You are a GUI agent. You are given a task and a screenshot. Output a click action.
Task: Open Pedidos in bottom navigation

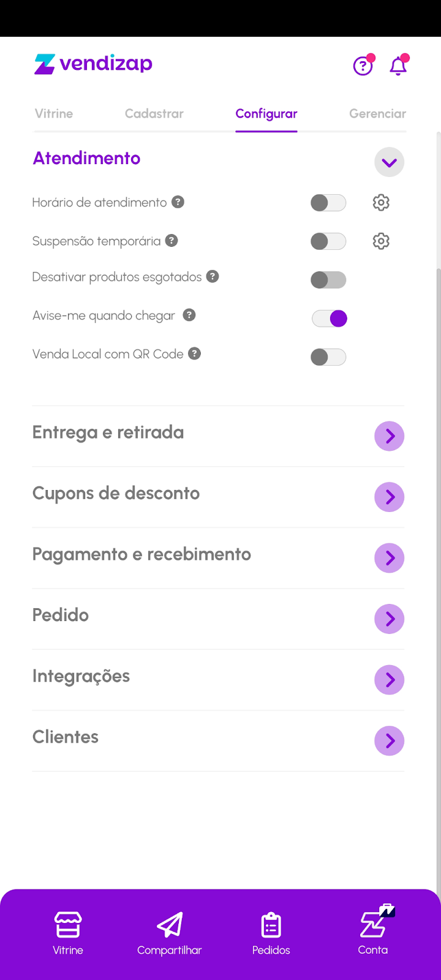point(271,933)
